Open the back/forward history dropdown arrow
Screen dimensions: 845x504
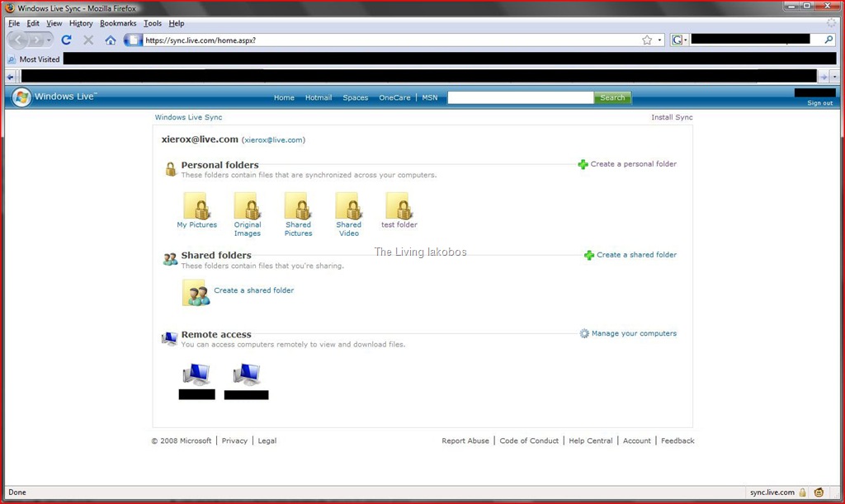point(49,40)
